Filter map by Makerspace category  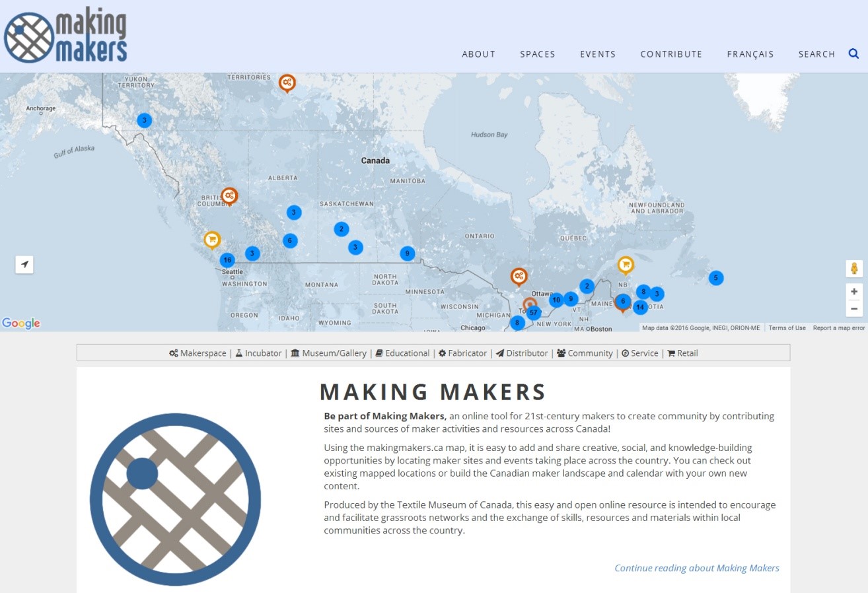198,353
